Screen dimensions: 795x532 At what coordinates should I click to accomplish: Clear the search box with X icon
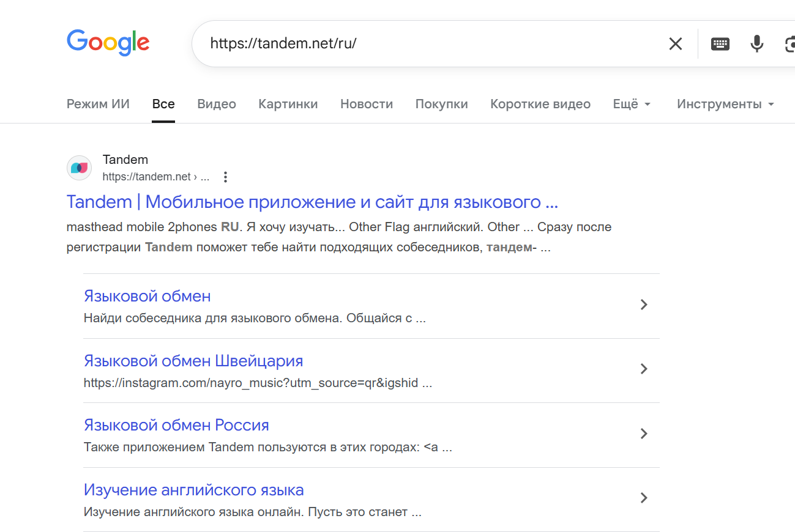[x=675, y=43]
